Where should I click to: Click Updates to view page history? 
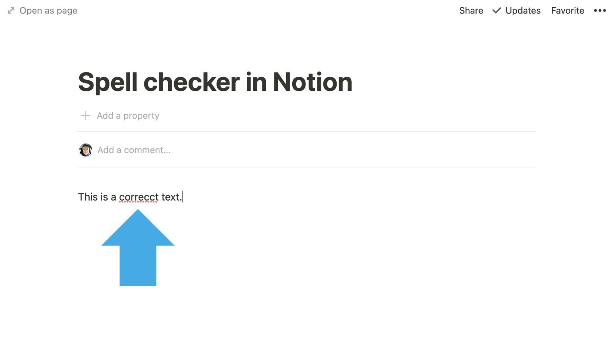(523, 10)
